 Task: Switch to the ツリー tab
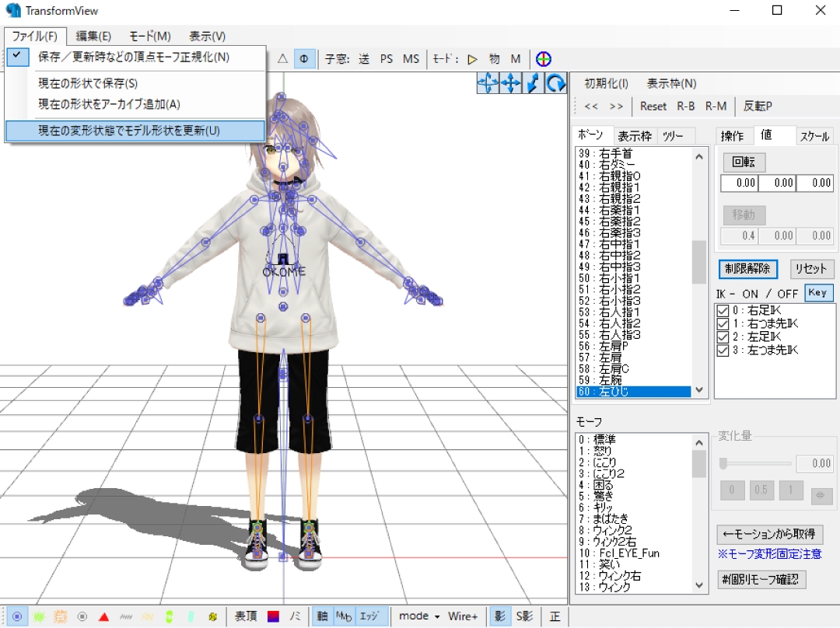[674, 134]
